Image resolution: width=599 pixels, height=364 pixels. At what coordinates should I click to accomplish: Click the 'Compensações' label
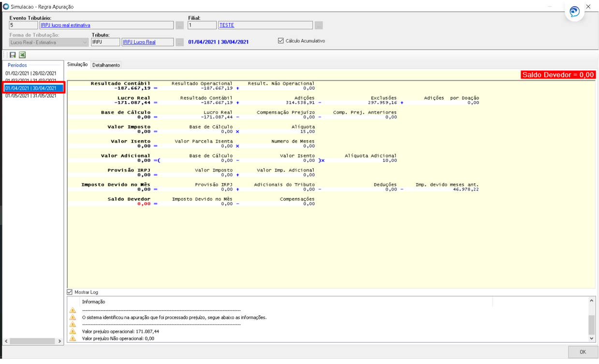coord(297,199)
